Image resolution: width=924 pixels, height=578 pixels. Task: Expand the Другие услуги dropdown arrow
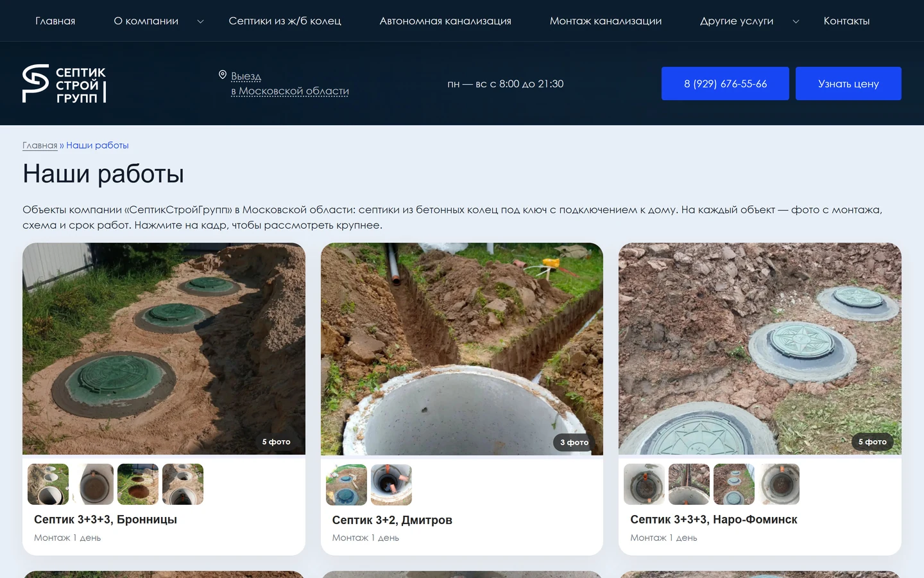(796, 21)
